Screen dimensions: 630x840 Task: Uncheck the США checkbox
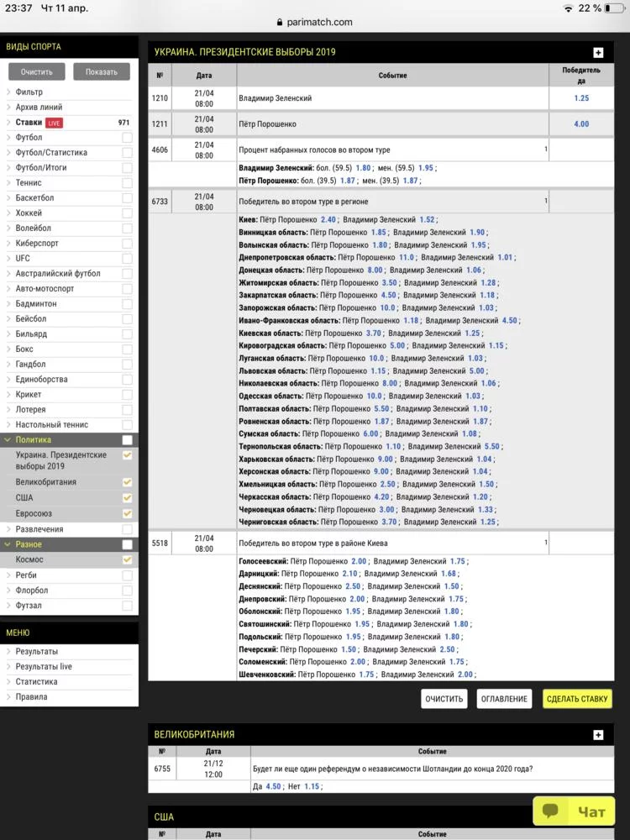[127, 497]
